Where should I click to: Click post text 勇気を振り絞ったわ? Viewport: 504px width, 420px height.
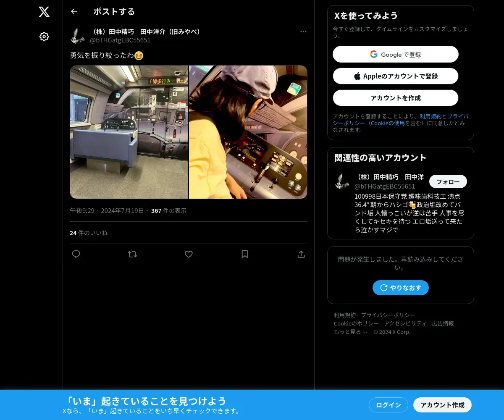point(107,55)
